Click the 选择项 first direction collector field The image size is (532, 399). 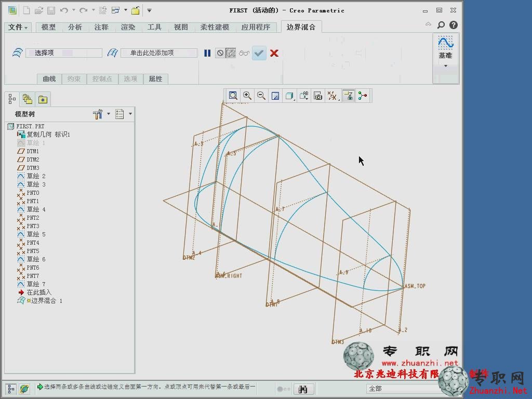tap(64, 53)
